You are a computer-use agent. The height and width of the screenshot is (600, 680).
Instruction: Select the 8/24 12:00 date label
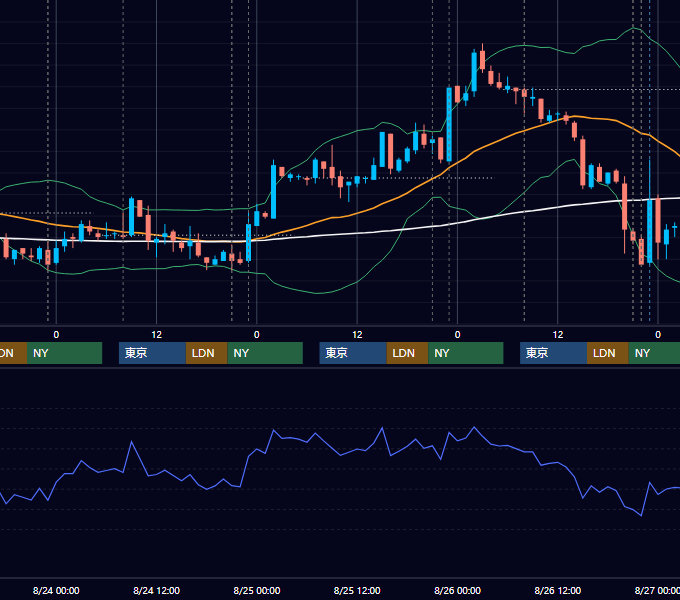[x=157, y=590]
